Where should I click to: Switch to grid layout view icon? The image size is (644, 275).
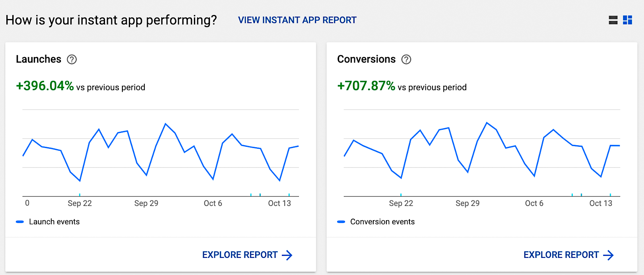tap(627, 20)
